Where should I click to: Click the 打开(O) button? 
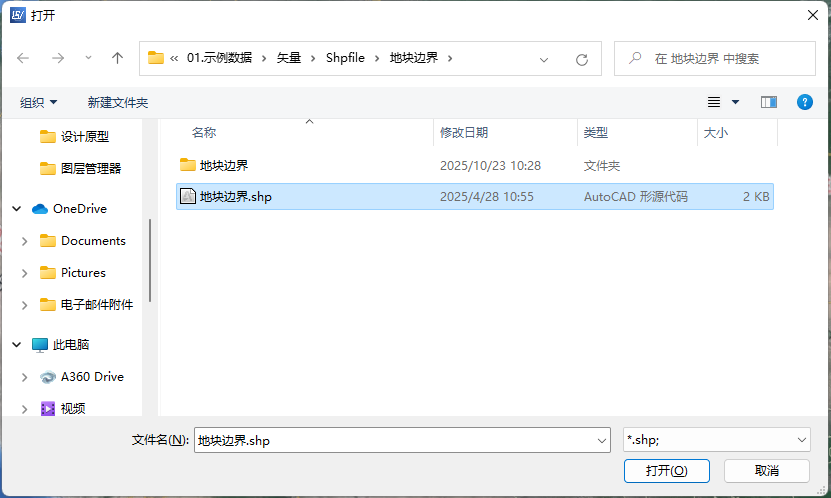667,470
